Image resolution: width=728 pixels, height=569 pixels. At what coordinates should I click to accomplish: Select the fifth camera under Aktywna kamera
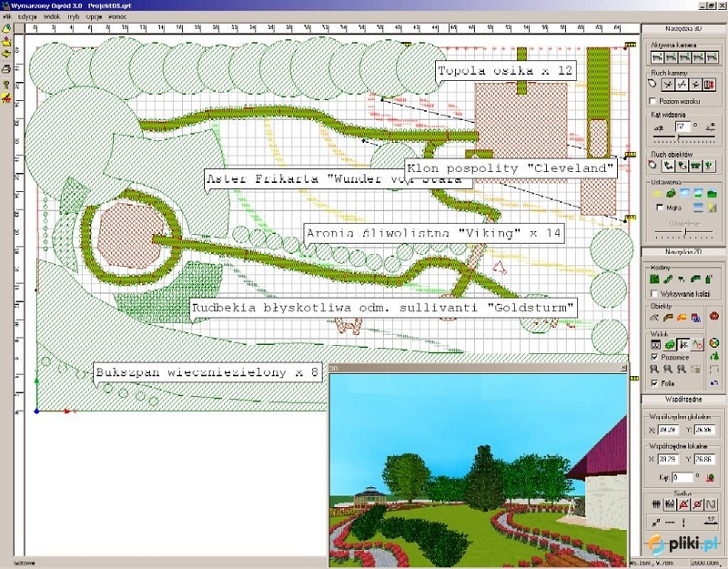point(713,57)
